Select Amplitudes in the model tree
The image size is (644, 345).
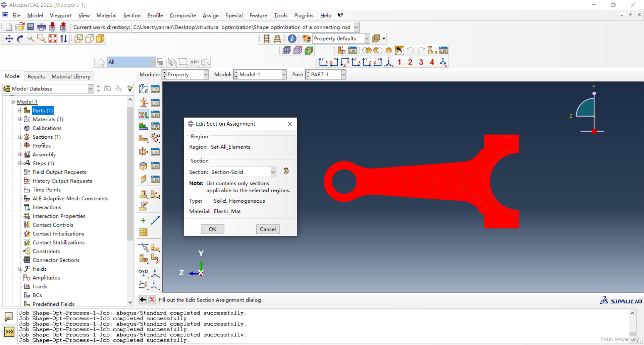click(46, 278)
